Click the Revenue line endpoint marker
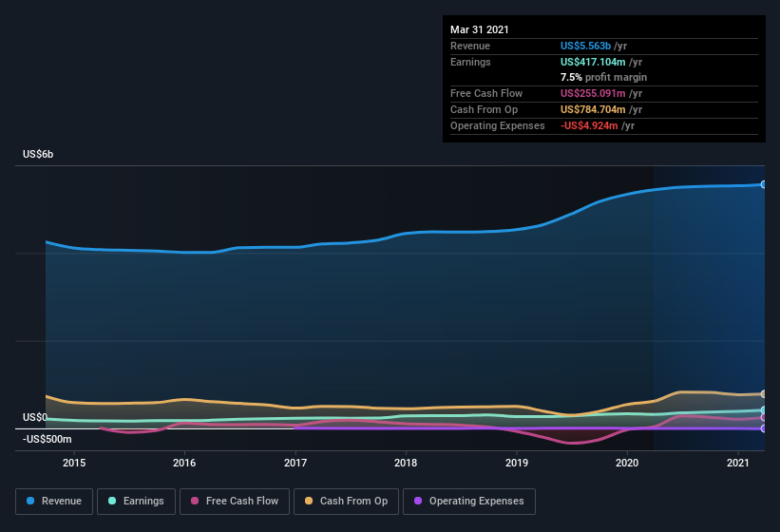This screenshot has height=532, width=780. click(x=764, y=184)
